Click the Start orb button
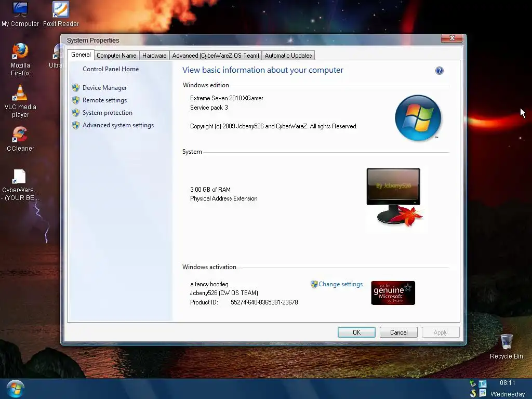This screenshot has width=532, height=399. [15, 389]
